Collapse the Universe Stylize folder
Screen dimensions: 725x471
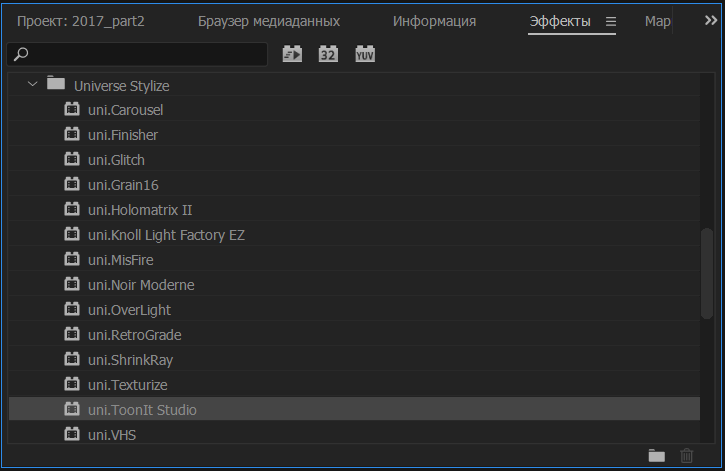click(32, 84)
